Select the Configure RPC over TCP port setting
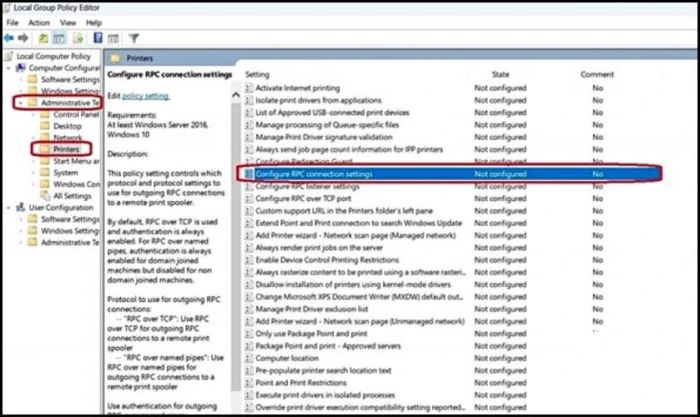Viewport: 700px width, 417px height. tap(305, 199)
